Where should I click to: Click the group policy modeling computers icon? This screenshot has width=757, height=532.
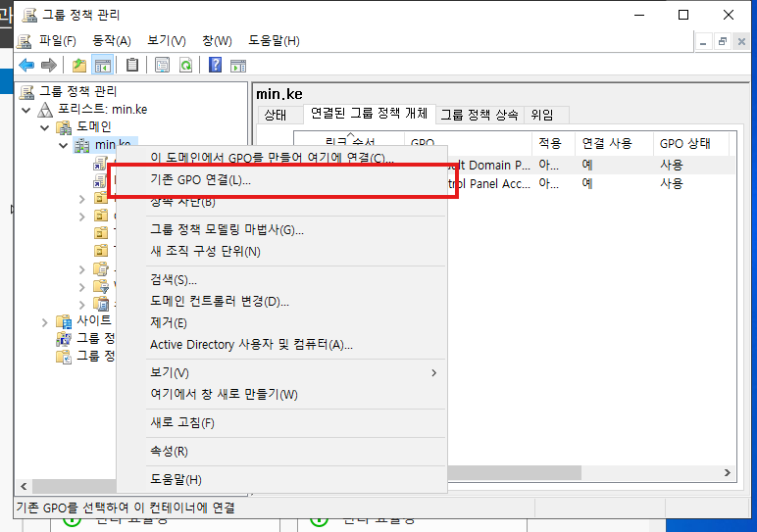(64, 339)
